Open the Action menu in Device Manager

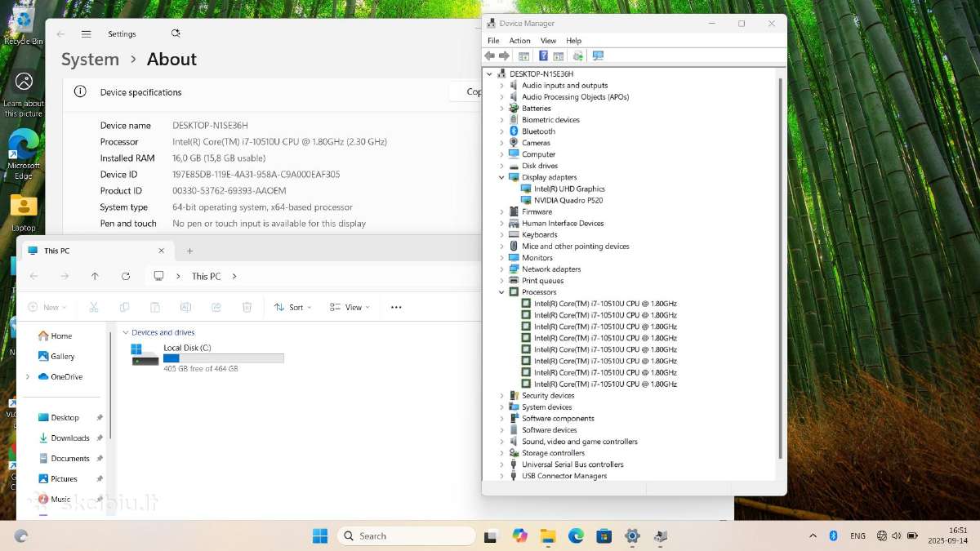(519, 40)
